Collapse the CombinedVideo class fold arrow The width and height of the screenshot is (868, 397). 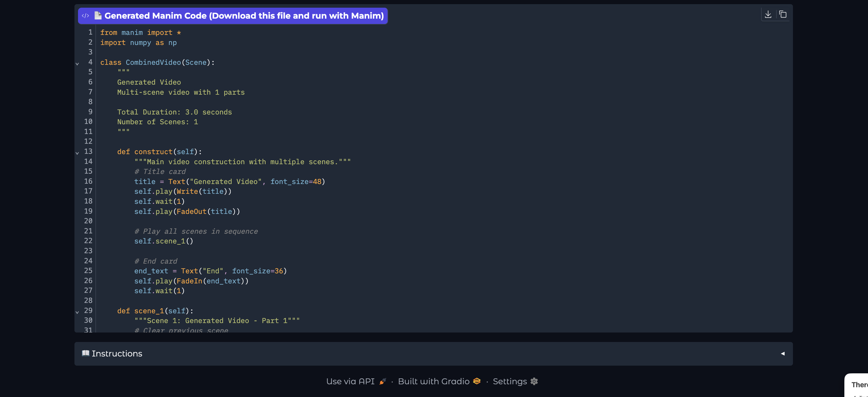point(77,64)
